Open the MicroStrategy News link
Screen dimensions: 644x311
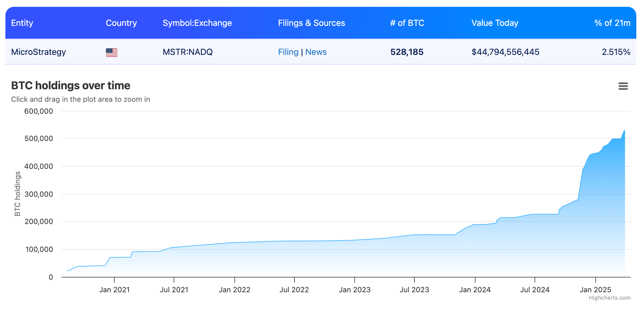tap(316, 52)
